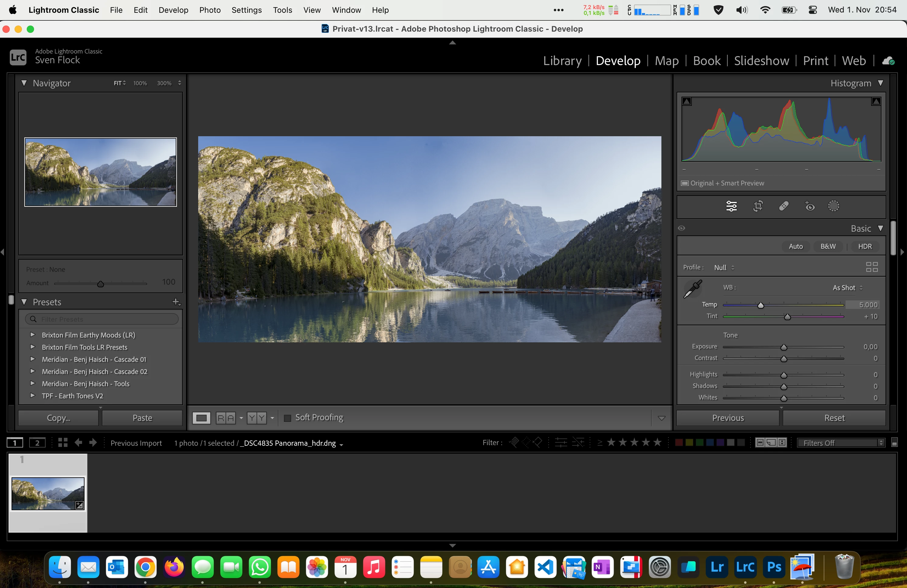Screen dimensions: 907x588
Task: Click the Auto tone button
Action: click(x=795, y=246)
